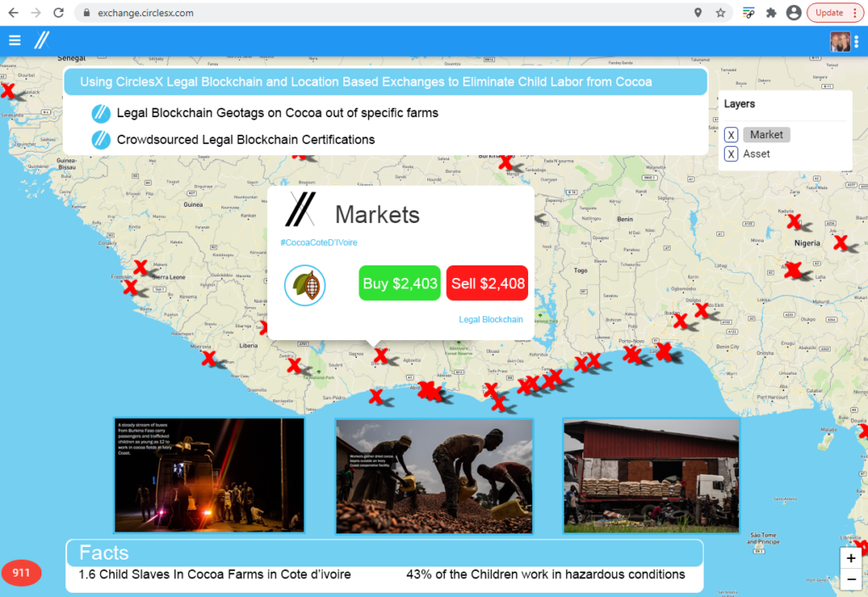Click the colored extension icon left of the puzzle
Viewport: 868px width, 597px height.
(x=748, y=13)
